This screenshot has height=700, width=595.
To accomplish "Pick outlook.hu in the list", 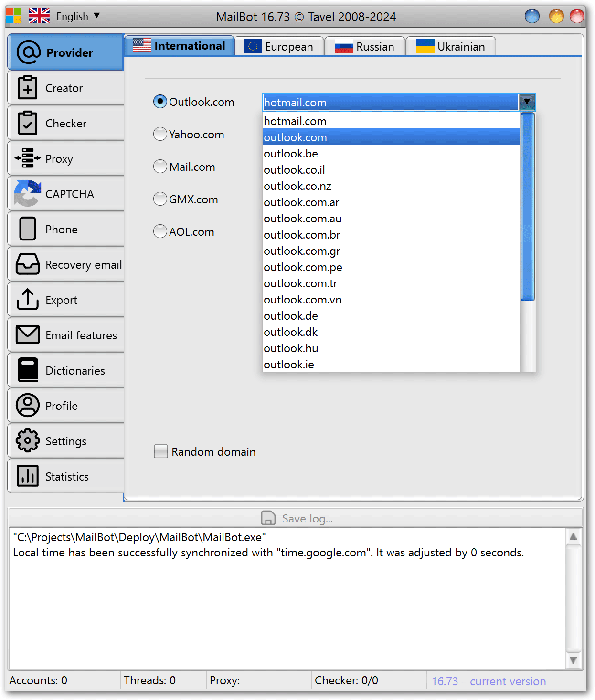I will 391,348.
